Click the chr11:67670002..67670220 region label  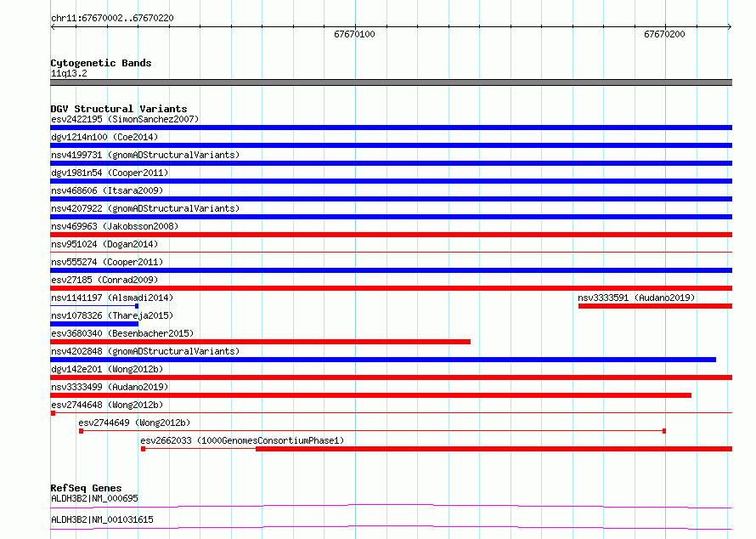tap(112, 18)
